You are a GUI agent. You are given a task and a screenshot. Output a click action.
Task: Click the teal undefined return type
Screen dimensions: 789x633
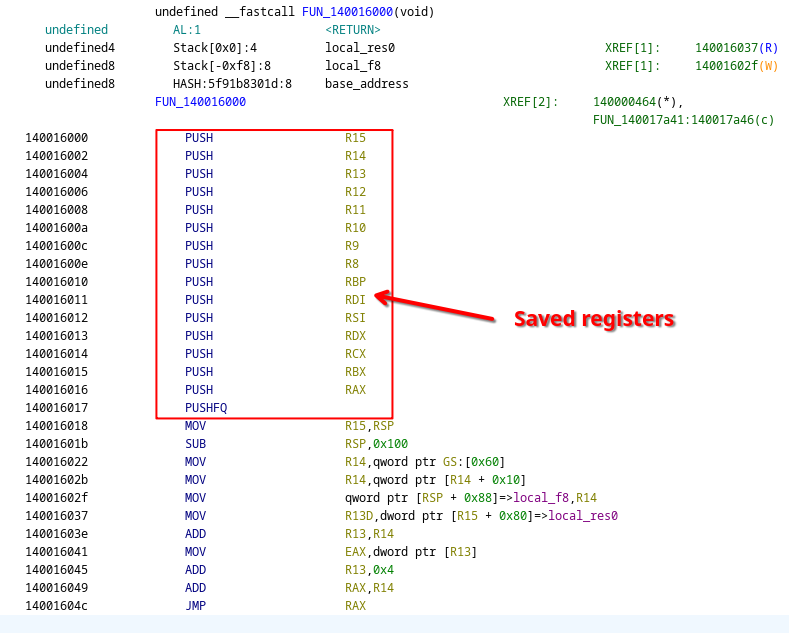(76, 30)
